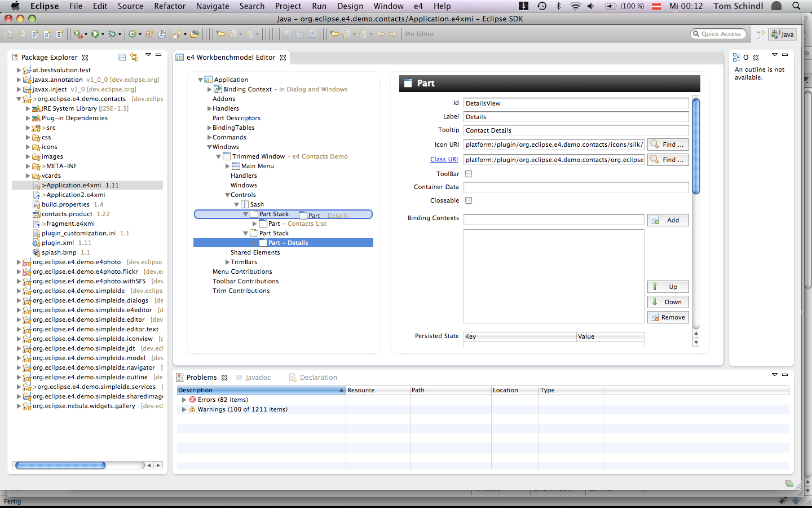
Task: Click the Spotlight magnifier in menu bar
Action: point(796,6)
